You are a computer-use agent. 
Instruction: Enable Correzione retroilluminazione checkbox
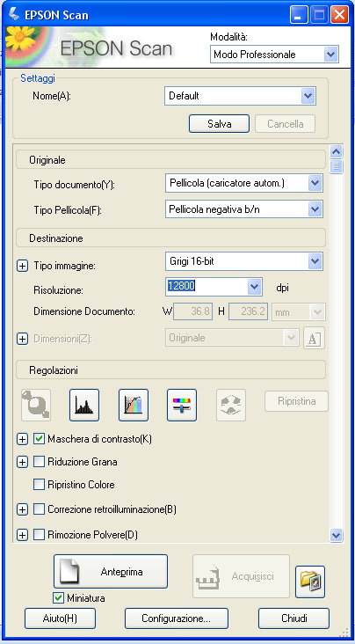tap(39, 509)
